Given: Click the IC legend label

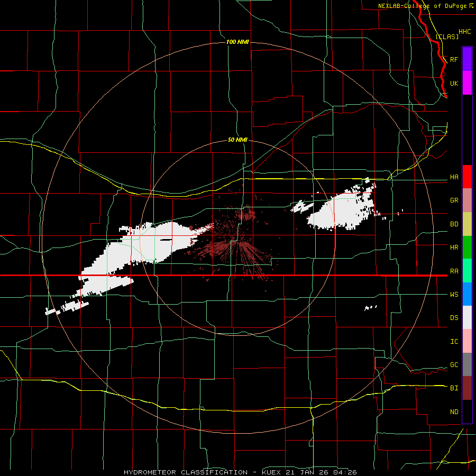Looking at the screenshot, I should point(454,342).
